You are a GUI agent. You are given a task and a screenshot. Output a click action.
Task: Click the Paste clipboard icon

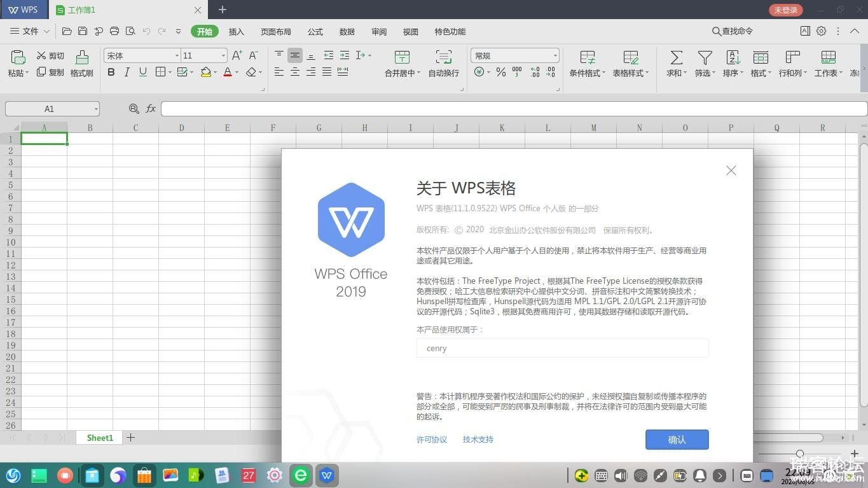pos(18,57)
